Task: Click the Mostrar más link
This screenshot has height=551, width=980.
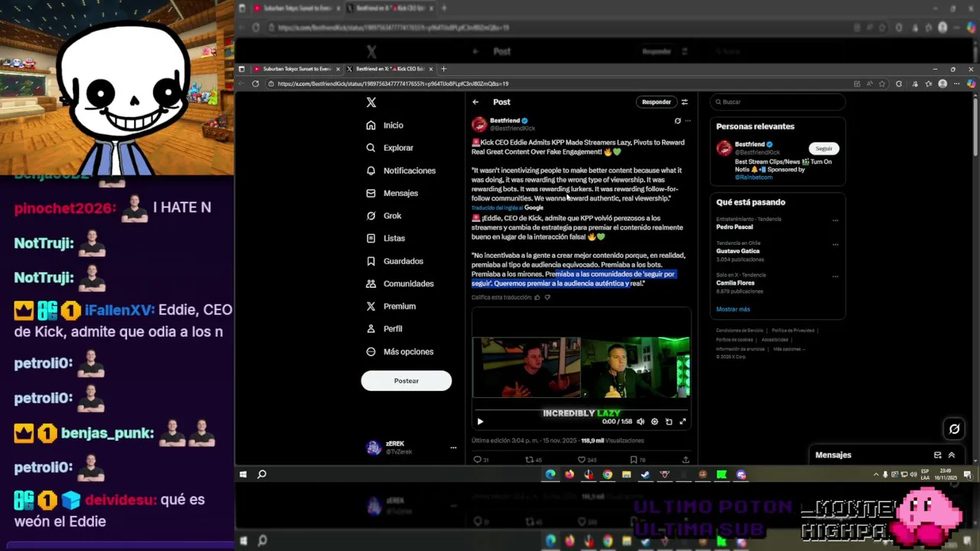Action: (x=733, y=309)
